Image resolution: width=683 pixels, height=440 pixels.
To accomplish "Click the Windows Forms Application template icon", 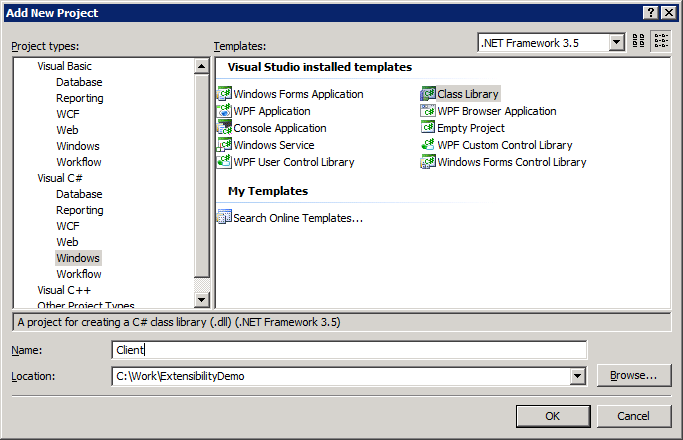I will pos(224,94).
